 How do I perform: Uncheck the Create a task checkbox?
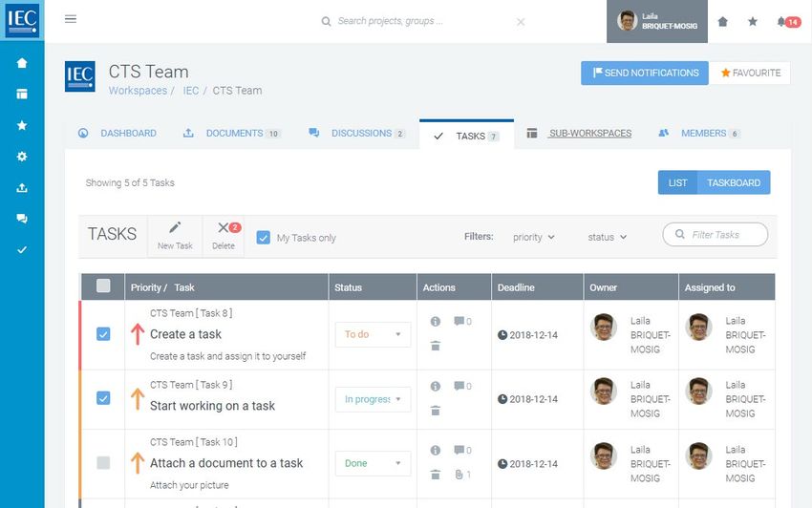pos(103,334)
